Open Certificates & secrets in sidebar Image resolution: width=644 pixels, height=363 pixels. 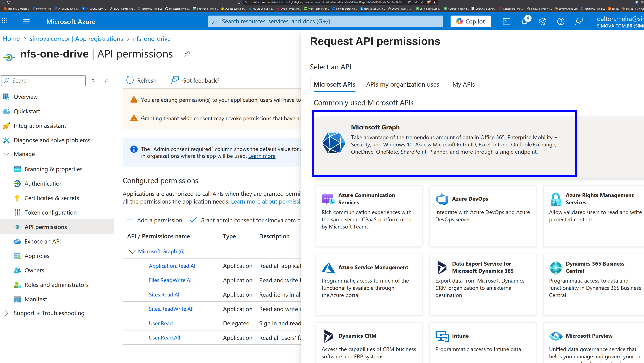[x=52, y=198]
